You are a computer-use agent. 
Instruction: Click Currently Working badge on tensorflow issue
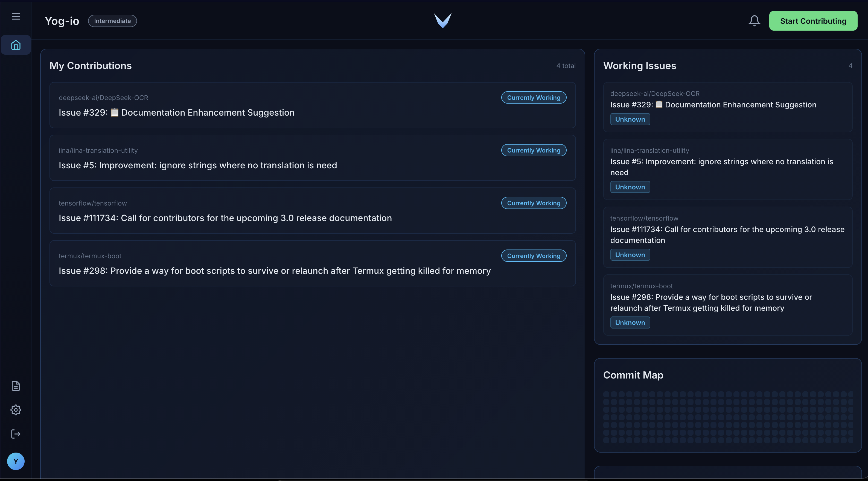[x=533, y=203]
